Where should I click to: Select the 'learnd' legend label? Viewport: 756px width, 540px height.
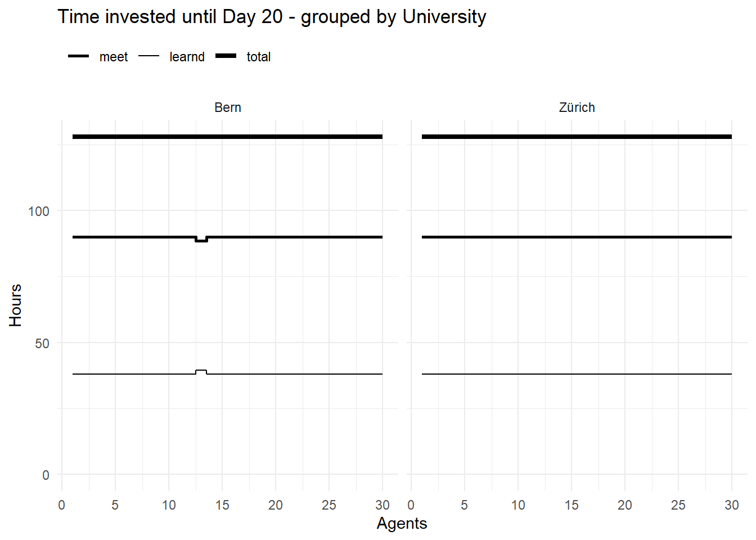coord(187,57)
